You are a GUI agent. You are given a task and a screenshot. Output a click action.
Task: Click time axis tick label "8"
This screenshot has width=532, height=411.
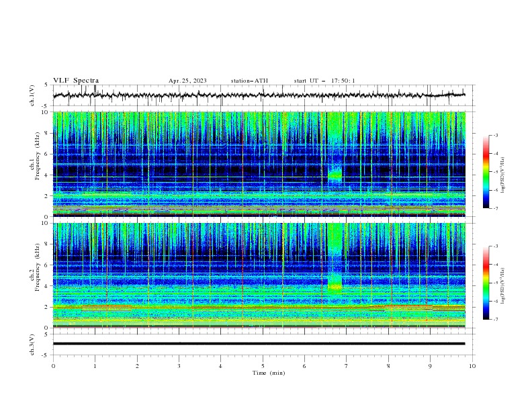coord(388,366)
